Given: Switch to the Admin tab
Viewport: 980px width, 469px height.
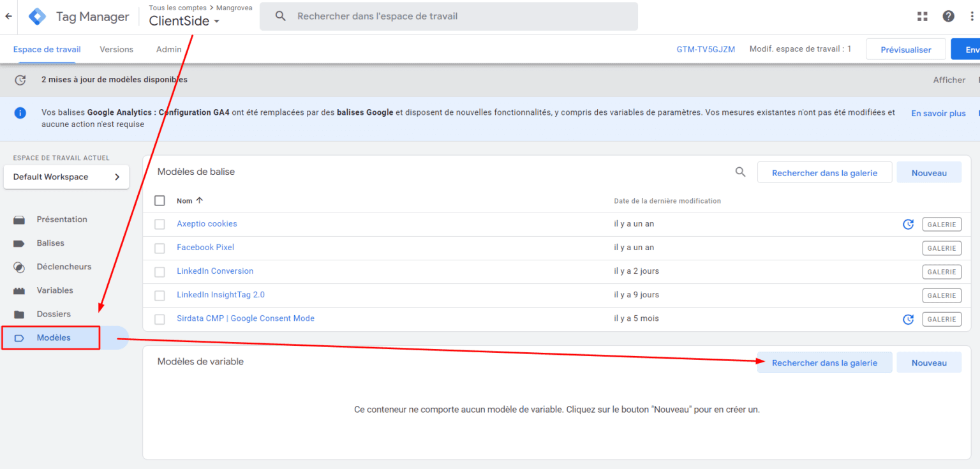Looking at the screenshot, I should coord(169,49).
